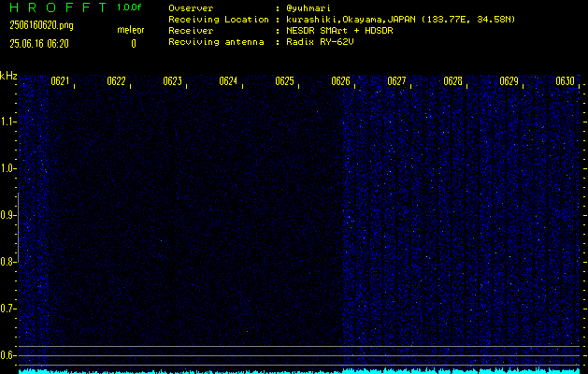588x374 pixels.
Task: Click the timestamp 25.06.16 06:20
Action: [x=39, y=44]
